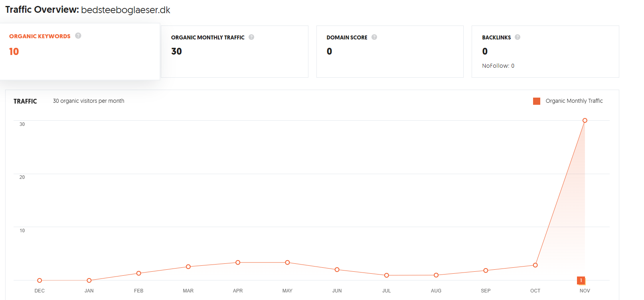Show the Backlinks help tooltip icon

[518, 37]
